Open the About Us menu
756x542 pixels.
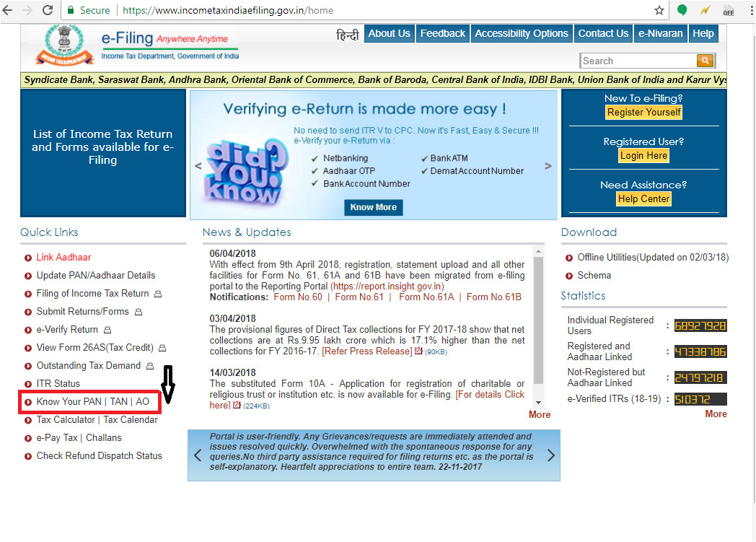tap(389, 33)
